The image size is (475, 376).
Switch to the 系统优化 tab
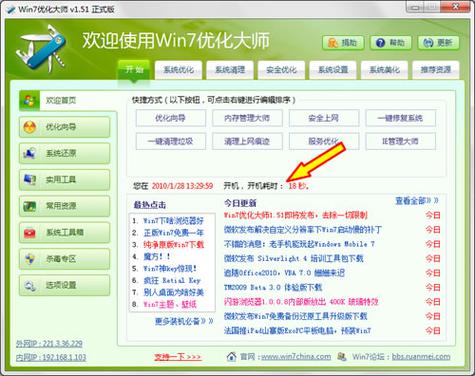tap(178, 70)
